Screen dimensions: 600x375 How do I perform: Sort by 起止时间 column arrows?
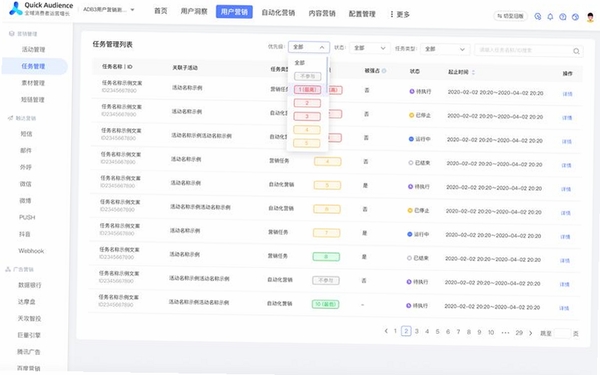pyautogui.click(x=473, y=72)
